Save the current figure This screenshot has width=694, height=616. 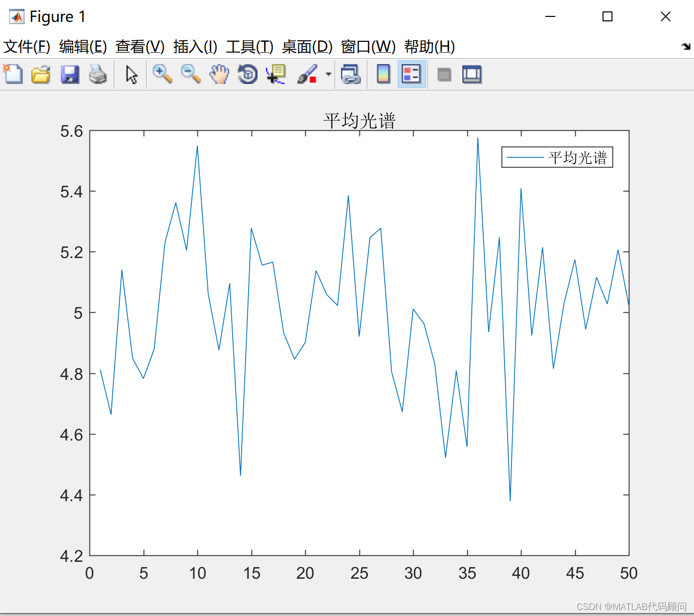[x=70, y=74]
